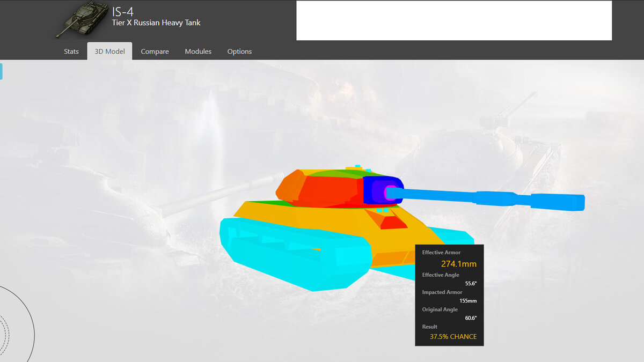Click the 60.6° original angle value
Viewport: 644px width, 362px height.
point(471,317)
